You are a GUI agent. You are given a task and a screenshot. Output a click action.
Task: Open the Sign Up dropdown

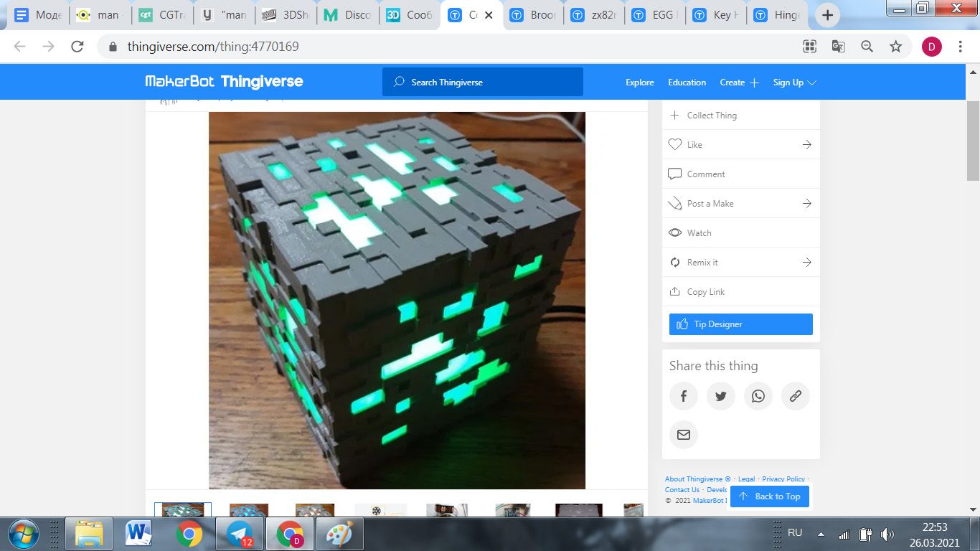tap(794, 83)
